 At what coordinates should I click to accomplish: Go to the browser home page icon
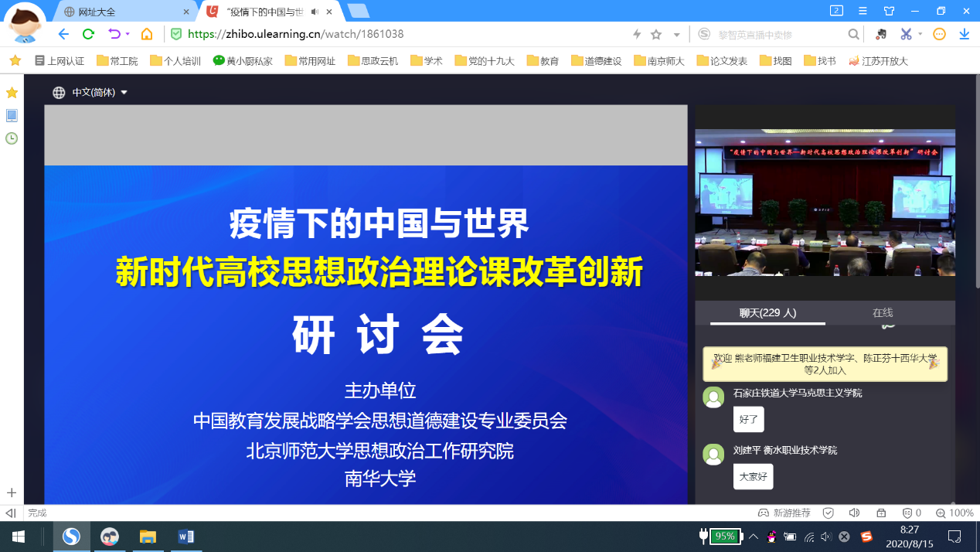(147, 34)
